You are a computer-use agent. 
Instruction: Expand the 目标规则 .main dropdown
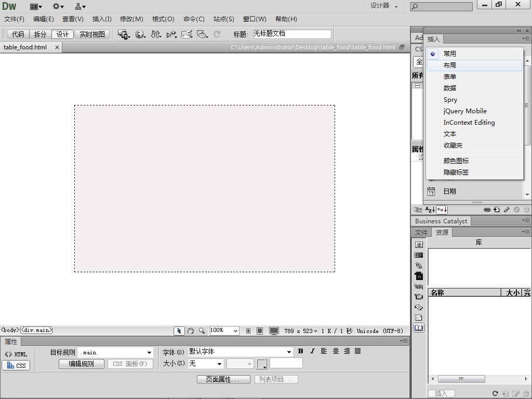pyautogui.click(x=149, y=353)
